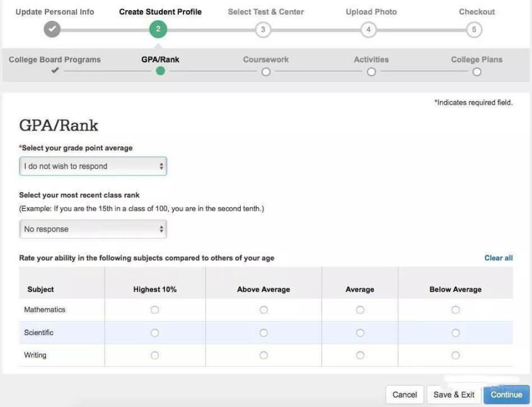Select Above Average for Scientific
The image size is (532, 407).
(x=263, y=333)
